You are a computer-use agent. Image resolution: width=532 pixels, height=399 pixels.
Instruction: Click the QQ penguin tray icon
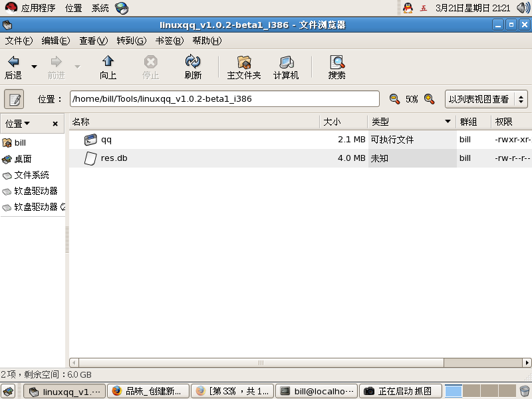pyautogui.click(x=408, y=8)
